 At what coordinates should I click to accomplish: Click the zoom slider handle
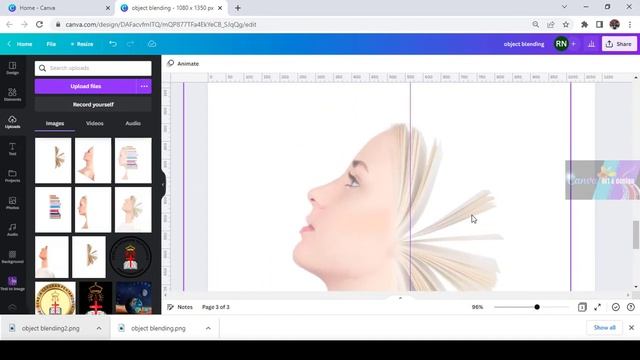click(537, 307)
